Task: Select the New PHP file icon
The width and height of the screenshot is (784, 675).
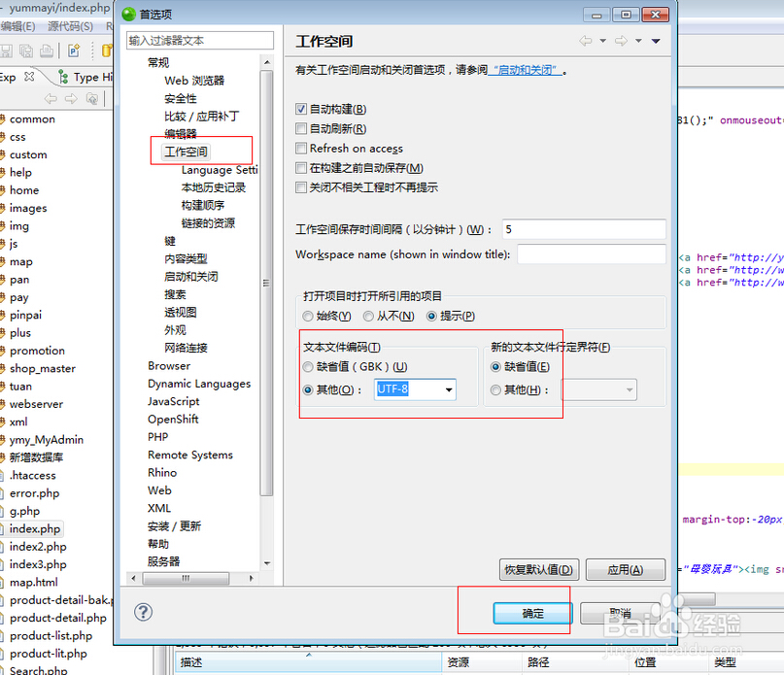Action: coord(72,49)
